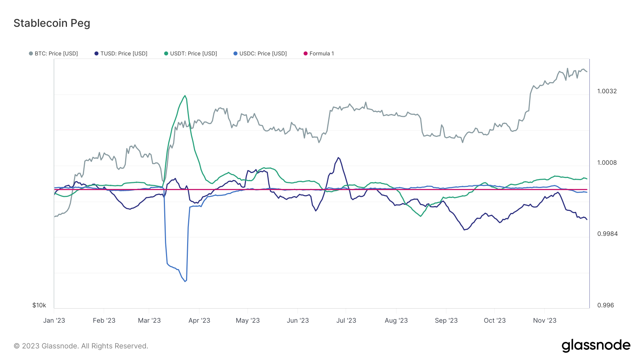Click the Glassnode copyright notice text
Screen dimensions: 644x362
(x=81, y=346)
